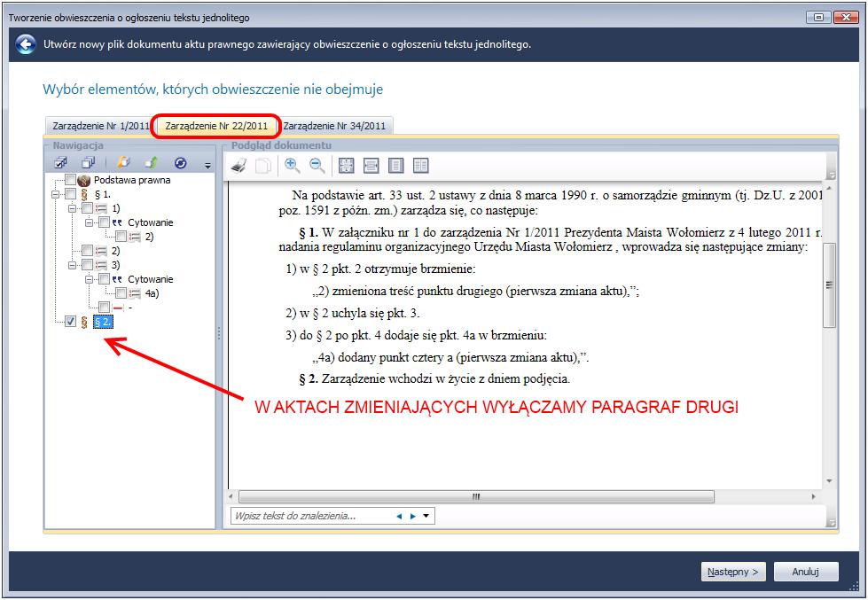Click the stacked windows icon in Nawigacja toolbar
The image size is (868, 600).
point(88,163)
